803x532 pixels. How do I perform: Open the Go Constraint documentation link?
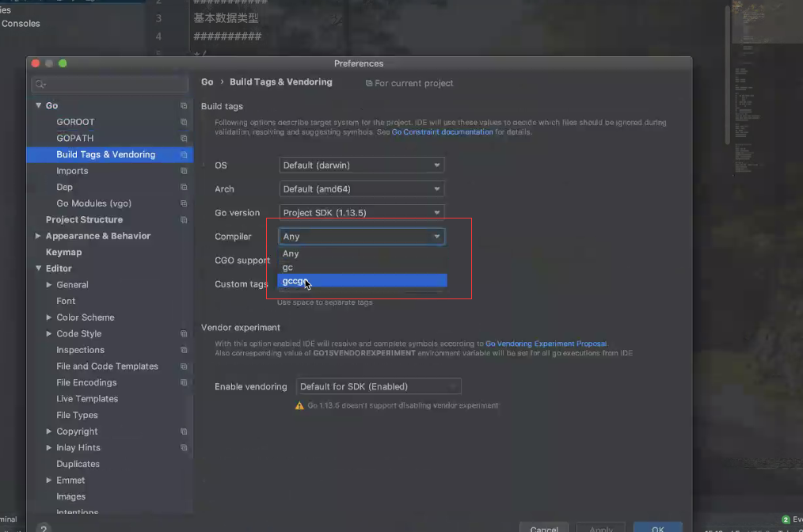click(442, 132)
